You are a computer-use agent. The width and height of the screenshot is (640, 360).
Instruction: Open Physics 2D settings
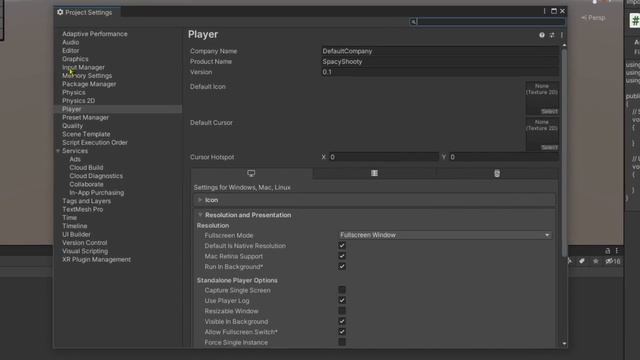click(x=78, y=101)
